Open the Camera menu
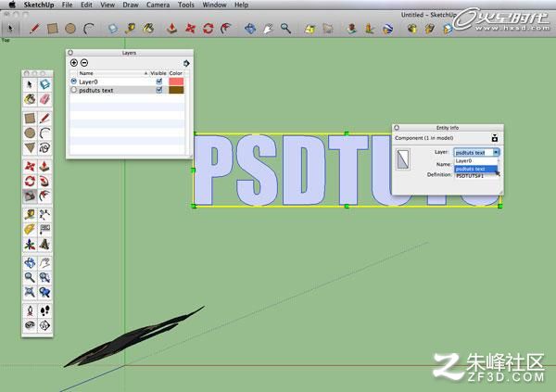This screenshot has height=392, width=556. click(158, 5)
